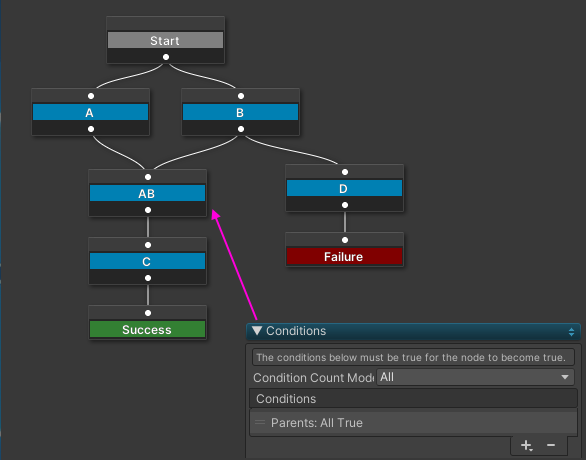This screenshot has height=460, width=586.
Task: Add a new condition with plus button
Action: (x=526, y=445)
